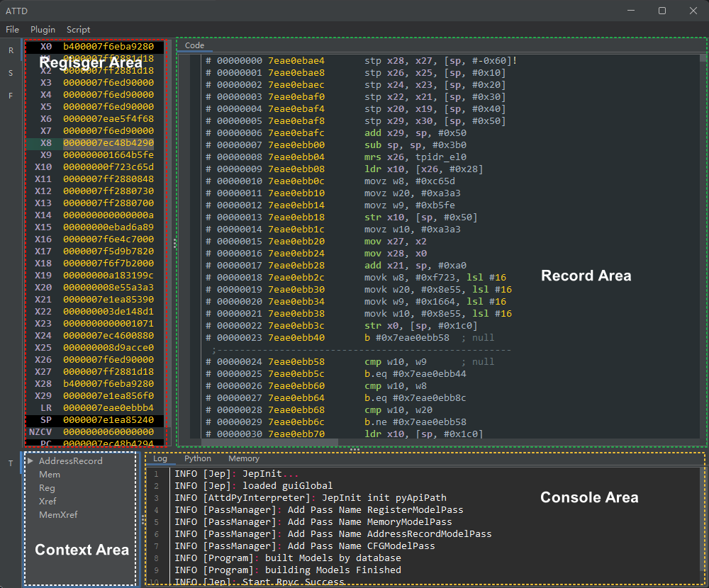Select the Mem context item

tap(50, 475)
